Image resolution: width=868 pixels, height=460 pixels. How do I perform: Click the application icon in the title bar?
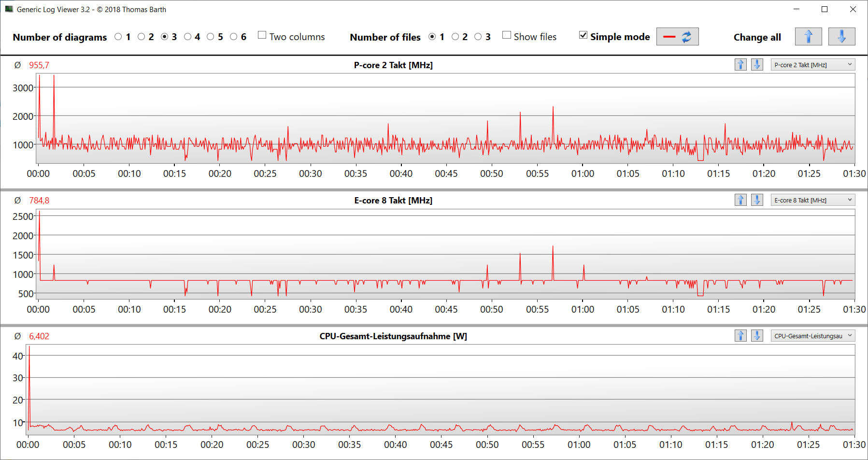point(9,9)
